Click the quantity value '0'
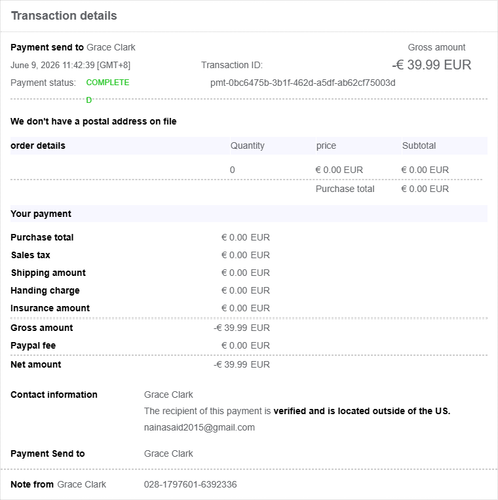The width and height of the screenshot is (498, 500). (232, 170)
